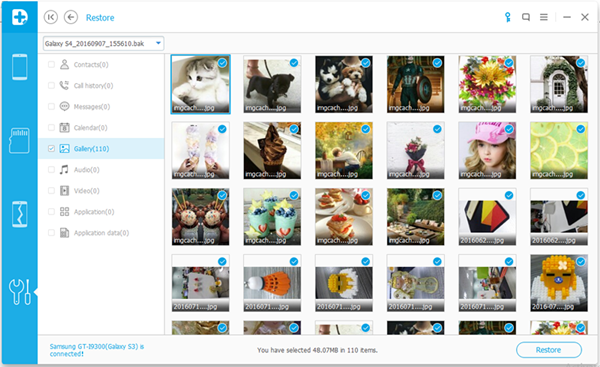This screenshot has height=367, width=600.
Task: Select the Gallery(110) category label
Action: 91,149
